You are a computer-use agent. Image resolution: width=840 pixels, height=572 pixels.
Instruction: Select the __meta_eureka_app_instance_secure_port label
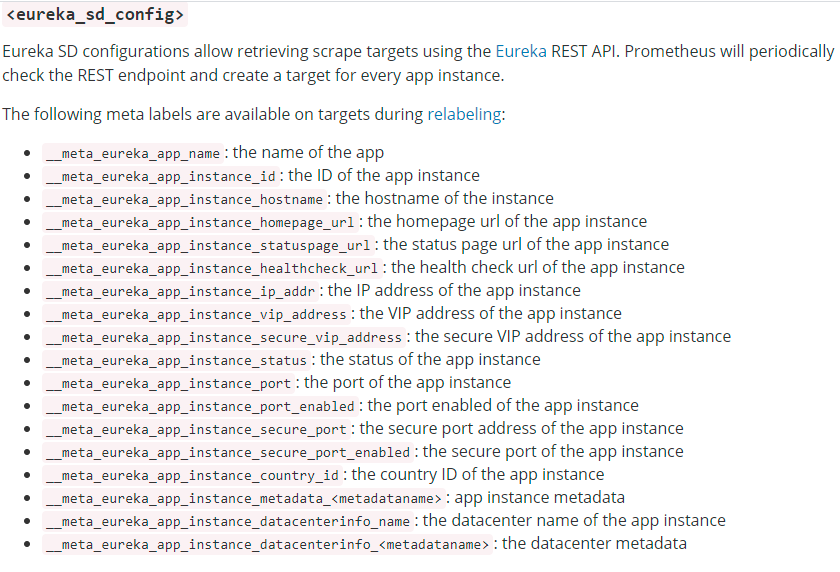click(196, 430)
